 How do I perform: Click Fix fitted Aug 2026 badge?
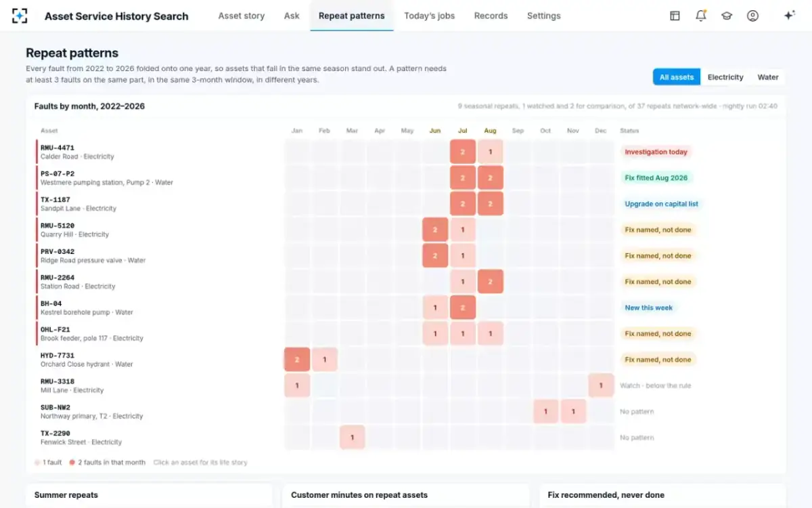[656, 178]
